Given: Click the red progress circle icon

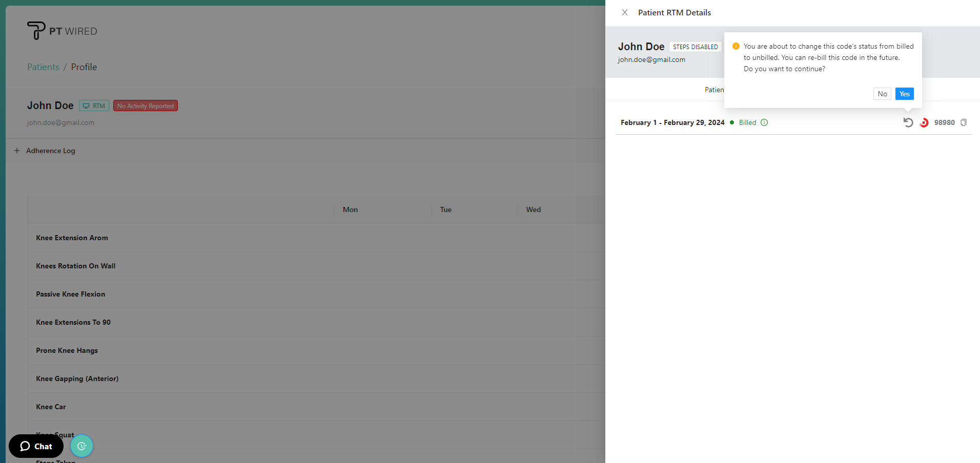Looking at the screenshot, I should point(924,122).
